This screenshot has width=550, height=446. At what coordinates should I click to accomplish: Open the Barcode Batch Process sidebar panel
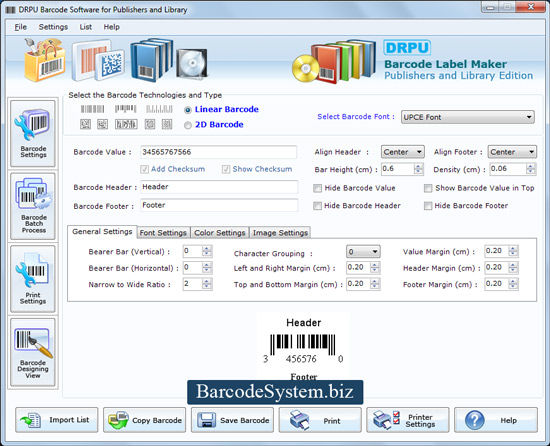[33, 206]
